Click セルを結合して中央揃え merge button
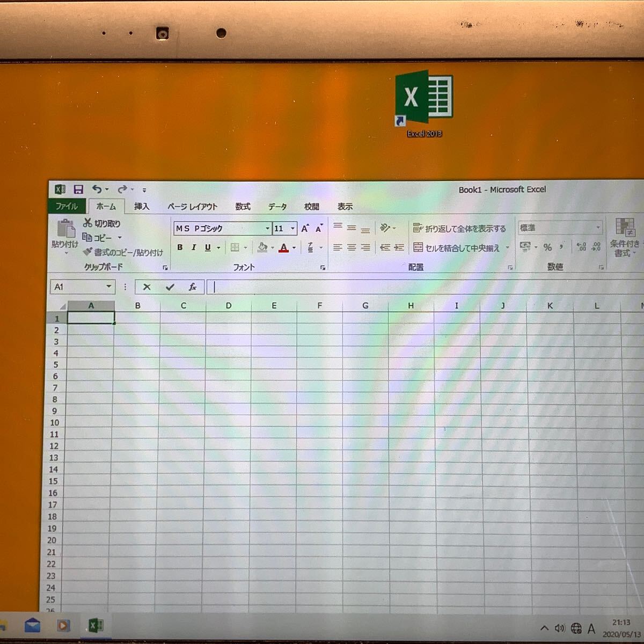Image resolution: width=644 pixels, height=644 pixels. (x=459, y=247)
